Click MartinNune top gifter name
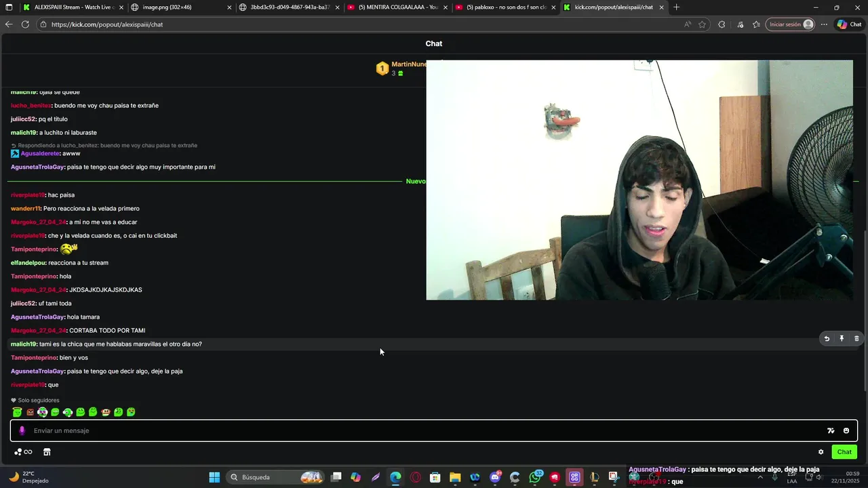The width and height of the screenshot is (868, 488). 409,64
